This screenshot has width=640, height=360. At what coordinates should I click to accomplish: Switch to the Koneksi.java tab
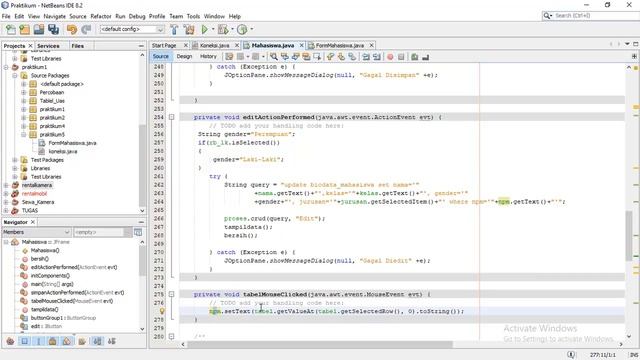[x=215, y=45]
